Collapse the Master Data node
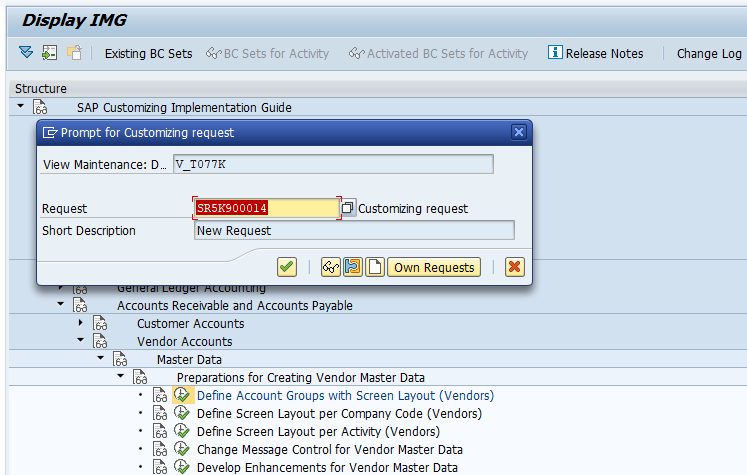The image size is (747, 475). [x=101, y=358]
